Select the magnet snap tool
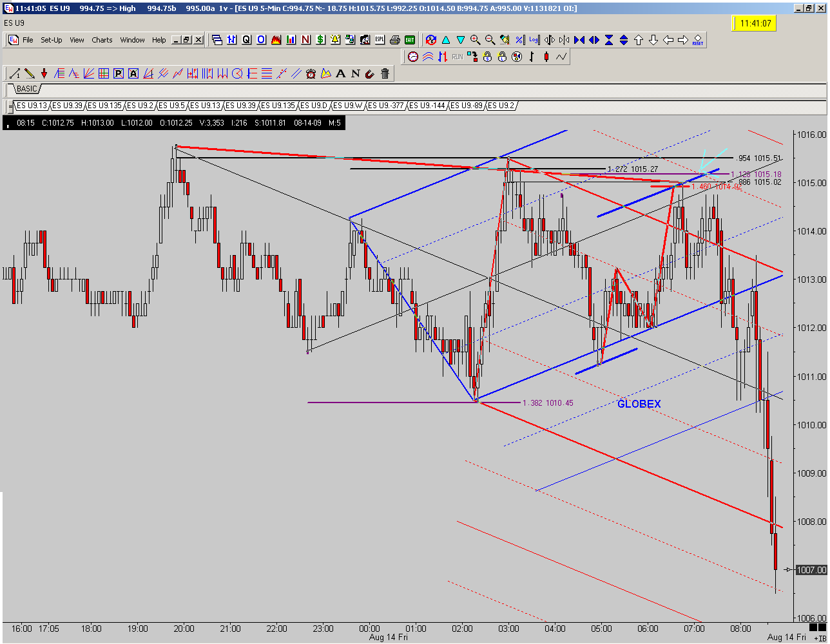 (370, 73)
